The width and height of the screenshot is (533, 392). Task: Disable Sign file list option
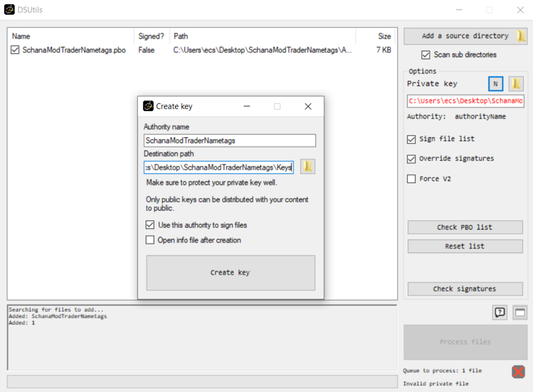pos(411,139)
